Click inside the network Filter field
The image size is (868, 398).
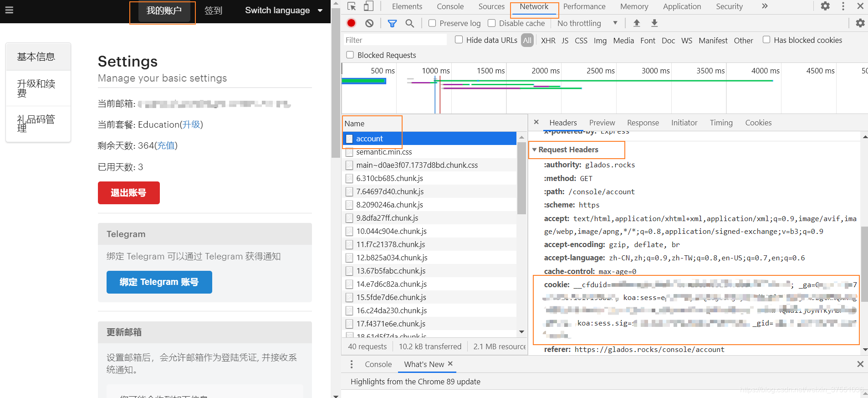pyautogui.click(x=395, y=40)
